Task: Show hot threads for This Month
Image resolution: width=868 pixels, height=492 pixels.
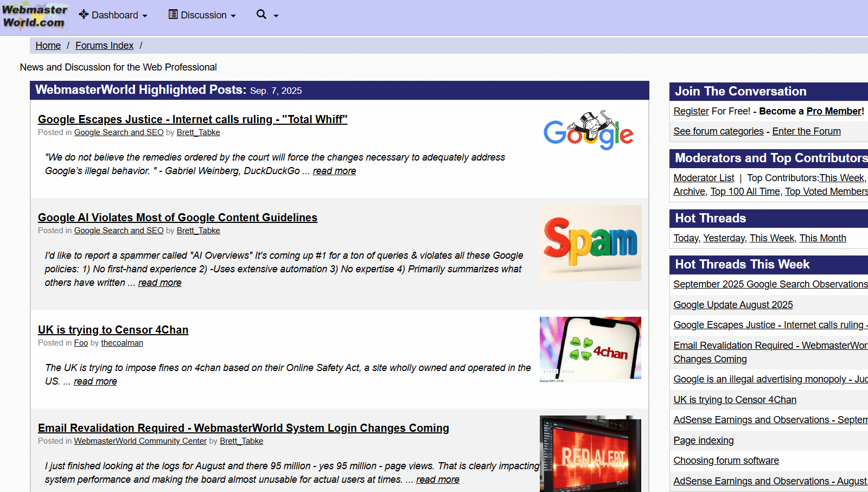Action: (x=822, y=238)
